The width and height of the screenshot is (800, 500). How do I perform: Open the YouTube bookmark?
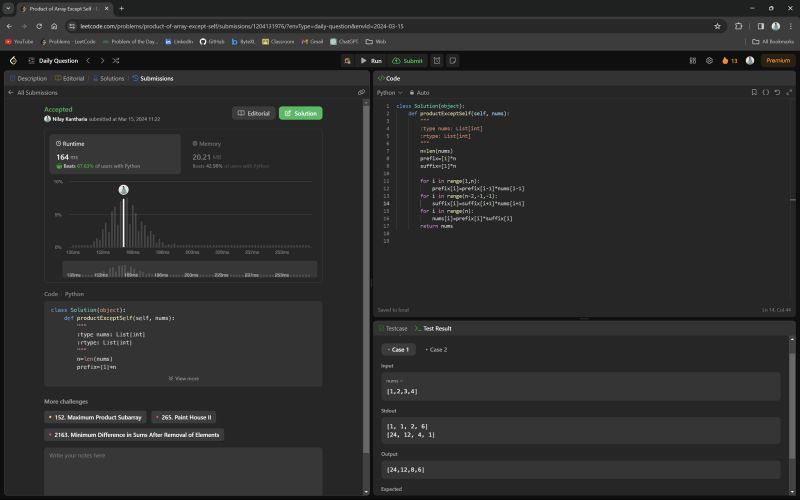pos(19,42)
